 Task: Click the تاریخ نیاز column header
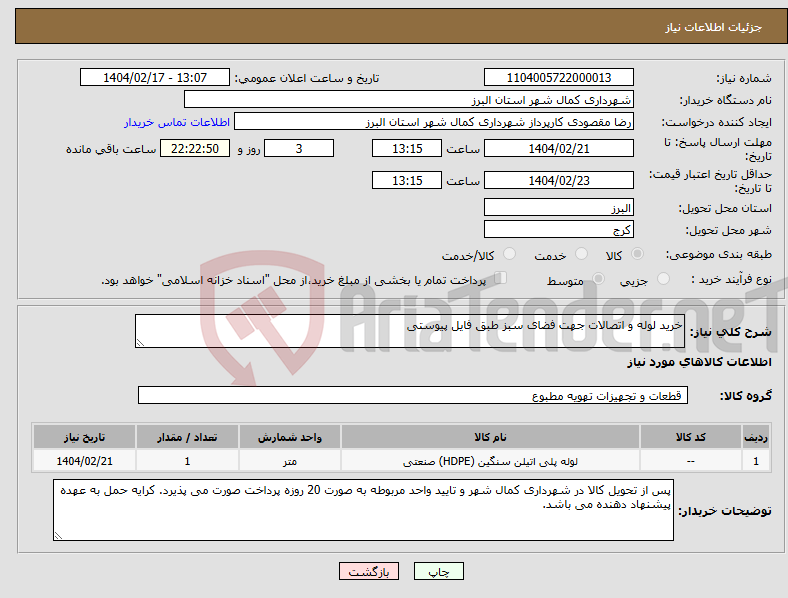coord(84,437)
